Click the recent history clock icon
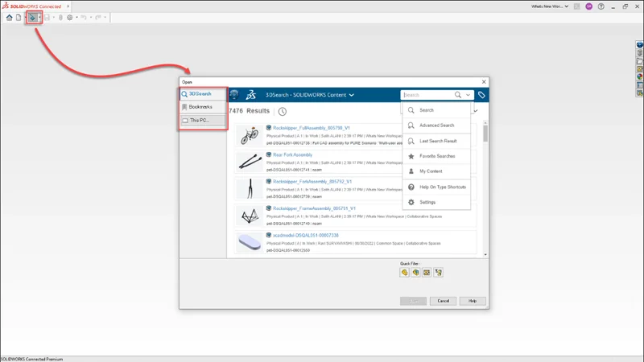 283,111
